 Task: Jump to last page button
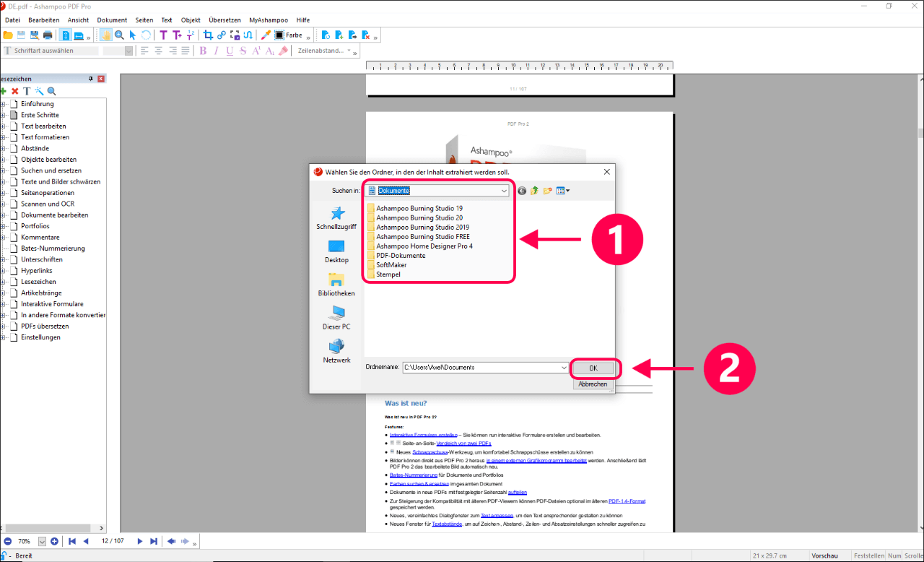pos(152,541)
